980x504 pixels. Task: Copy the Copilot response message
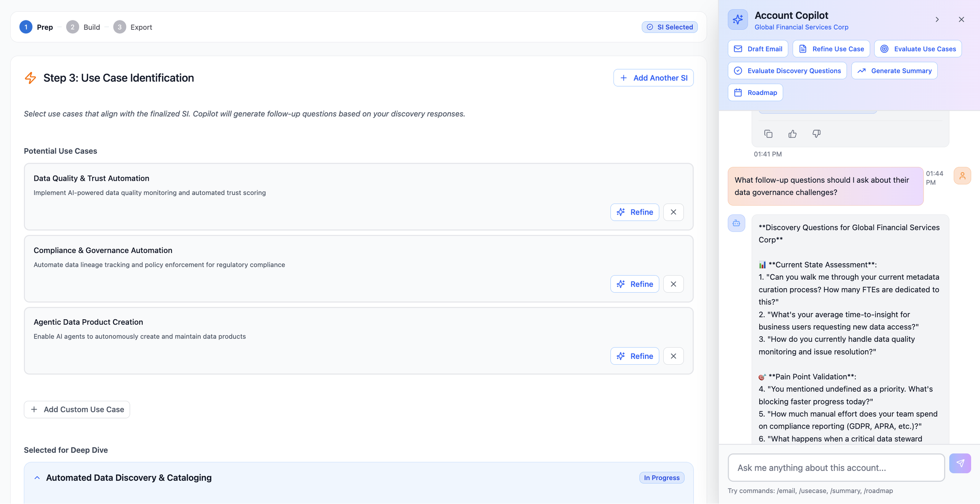coord(768,134)
